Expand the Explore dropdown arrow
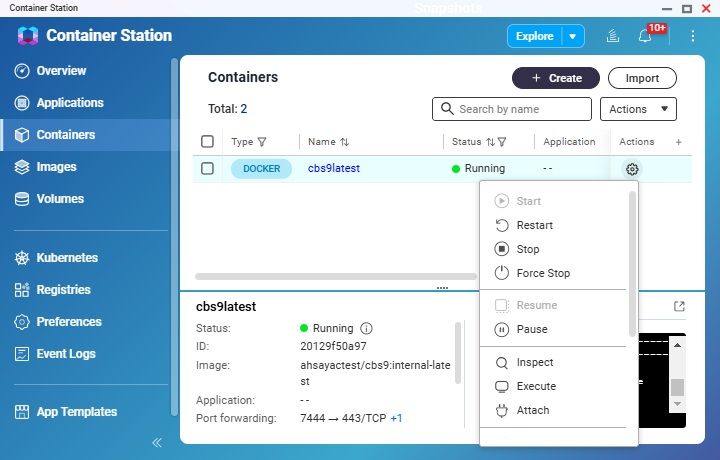Viewport: 720px width, 460px height. point(573,36)
